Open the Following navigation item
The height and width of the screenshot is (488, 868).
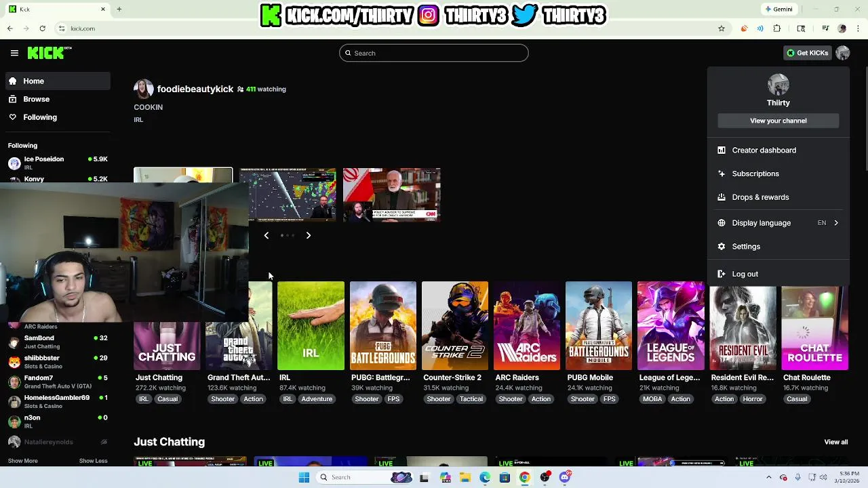point(58,117)
